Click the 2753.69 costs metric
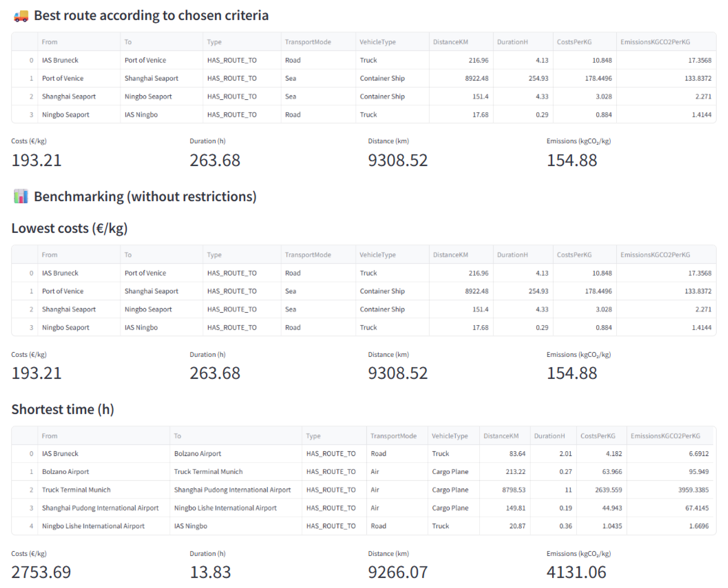 click(x=41, y=572)
